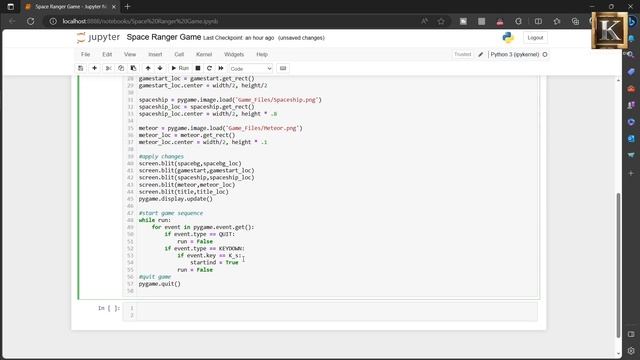Click the 'while run:' code line
The width and height of the screenshot is (640, 360).
pos(154,220)
